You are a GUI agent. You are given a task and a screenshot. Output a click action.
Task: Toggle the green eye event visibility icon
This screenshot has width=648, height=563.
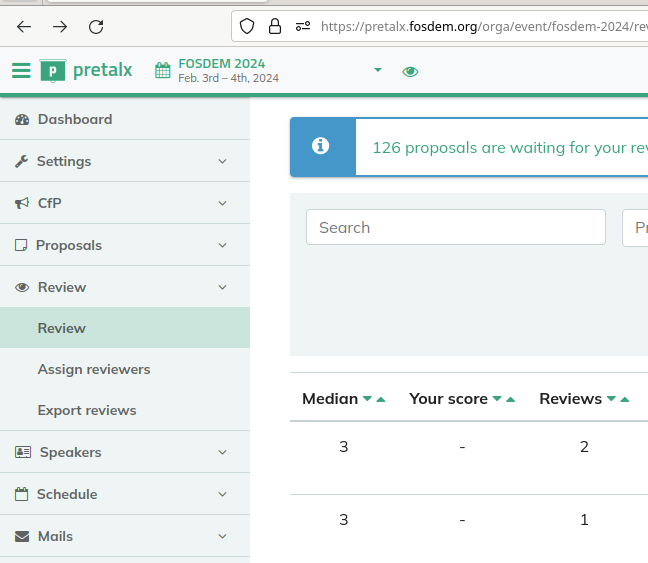[x=410, y=71]
